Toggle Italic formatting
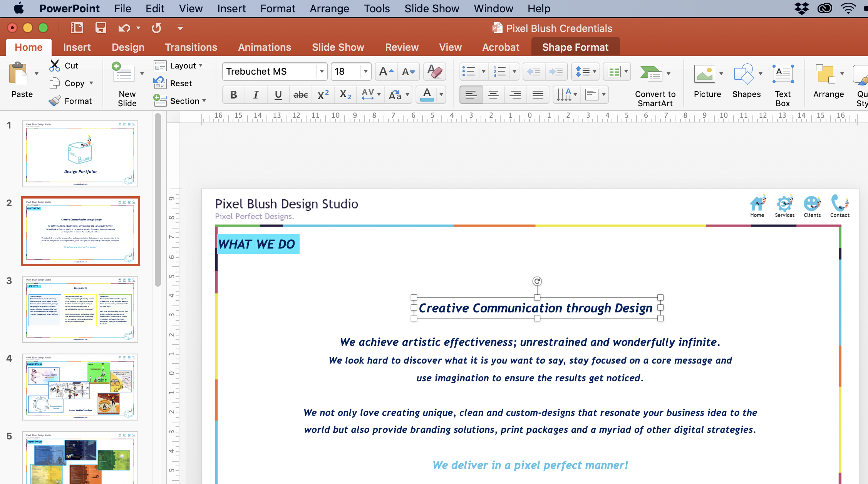Viewport: 868px width, 484px height. coord(256,95)
